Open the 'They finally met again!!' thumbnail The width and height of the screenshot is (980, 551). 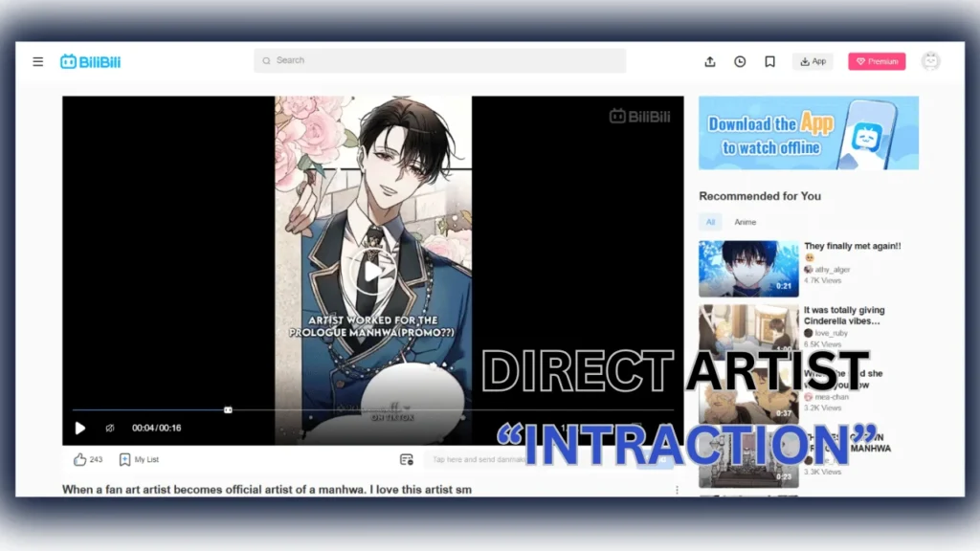pyautogui.click(x=748, y=268)
